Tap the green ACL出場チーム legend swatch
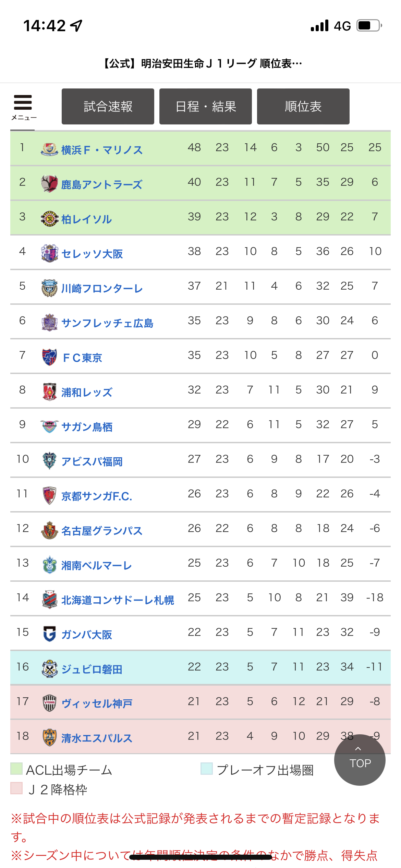Viewport: 401px width, 868px height. pos(16,769)
